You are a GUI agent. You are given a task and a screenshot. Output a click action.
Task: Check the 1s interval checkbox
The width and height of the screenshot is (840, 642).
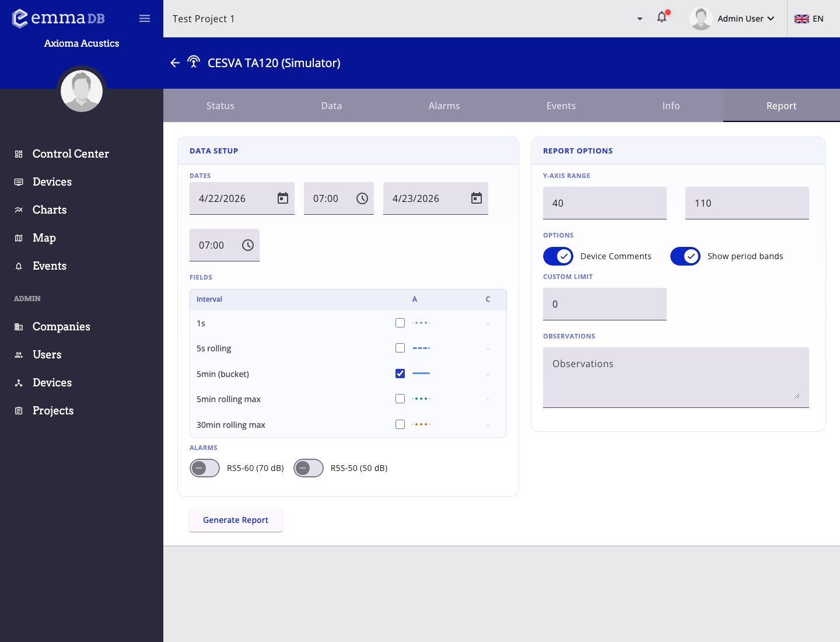tap(400, 323)
